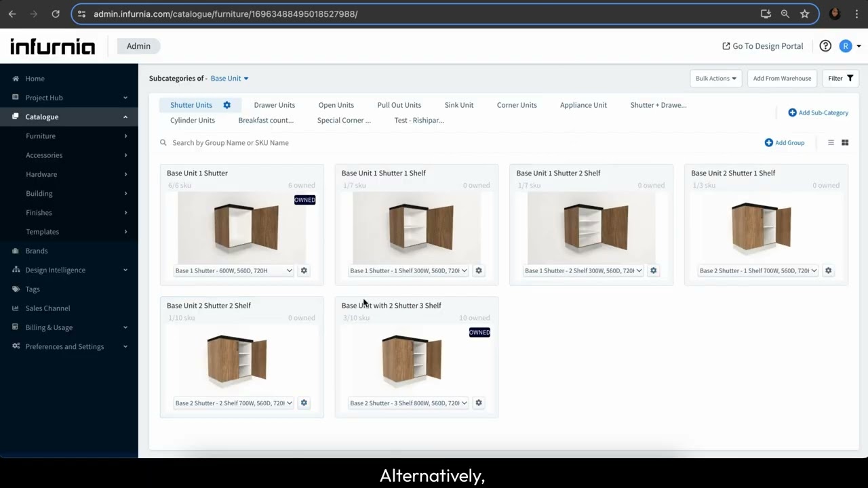868x488 pixels.
Task: Click the site info icon in address bar
Action: tap(81, 14)
